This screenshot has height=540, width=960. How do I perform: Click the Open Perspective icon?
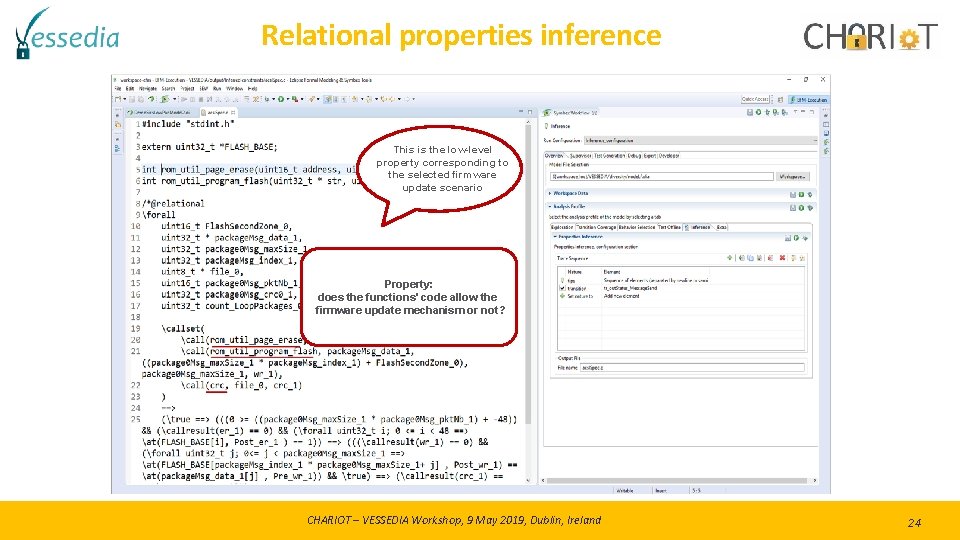point(781,99)
